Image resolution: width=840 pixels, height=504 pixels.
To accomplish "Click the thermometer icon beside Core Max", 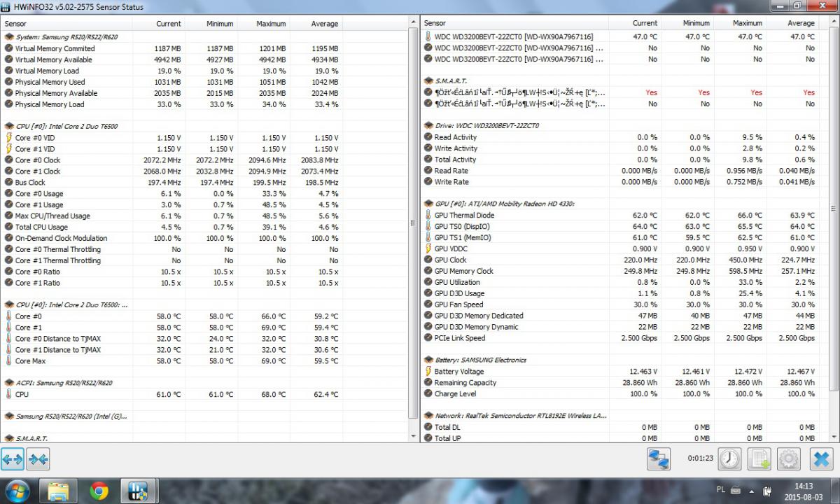I will 8,361.
